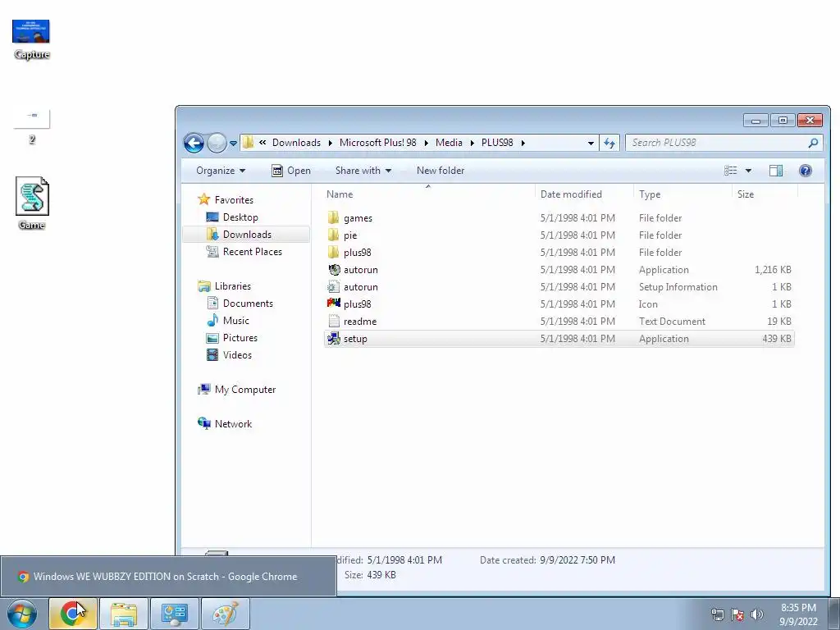Select the autorun Application icon
The height and width of the screenshot is (630, 840).
[x=334, y=269]
